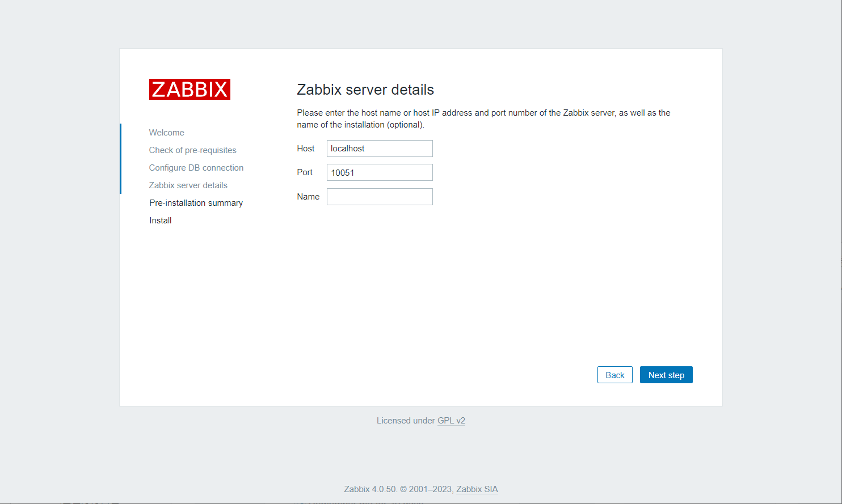Screen dimensions: 842x504
Task: Click the Port field label
Action: [x=305, y=172]
